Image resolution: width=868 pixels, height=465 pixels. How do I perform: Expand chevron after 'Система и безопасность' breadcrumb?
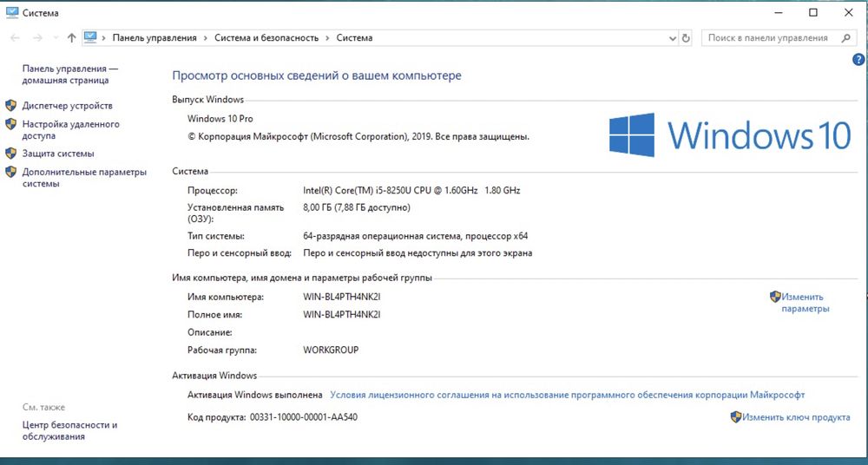tap(328, 37)
